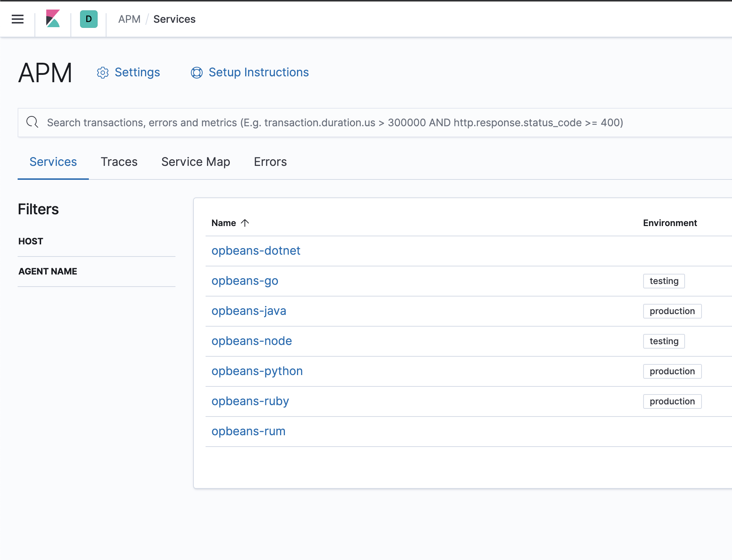Viewport: 732px width, 560px height.
Task: Click the opbeans-go testing environment badge
Action: (664, 281)
